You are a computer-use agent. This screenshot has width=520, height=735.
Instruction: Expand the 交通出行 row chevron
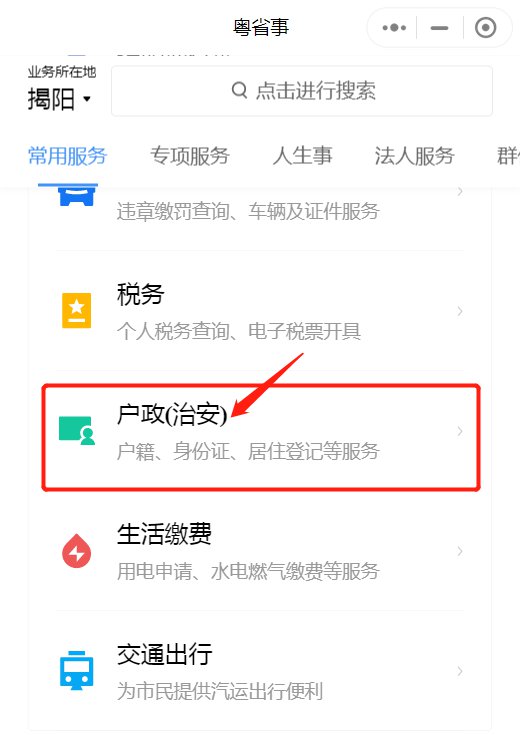[x=460, y=671]
